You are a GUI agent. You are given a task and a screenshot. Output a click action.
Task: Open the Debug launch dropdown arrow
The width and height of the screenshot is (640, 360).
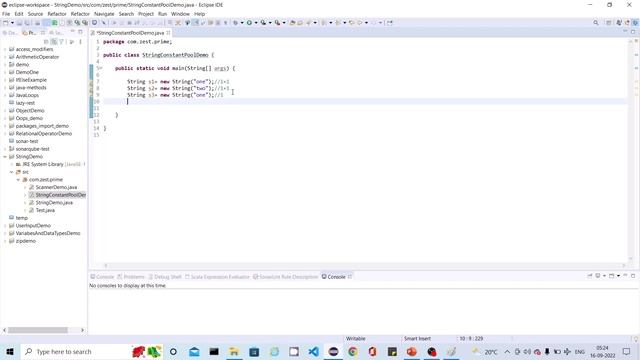click(x=242, y=23)
